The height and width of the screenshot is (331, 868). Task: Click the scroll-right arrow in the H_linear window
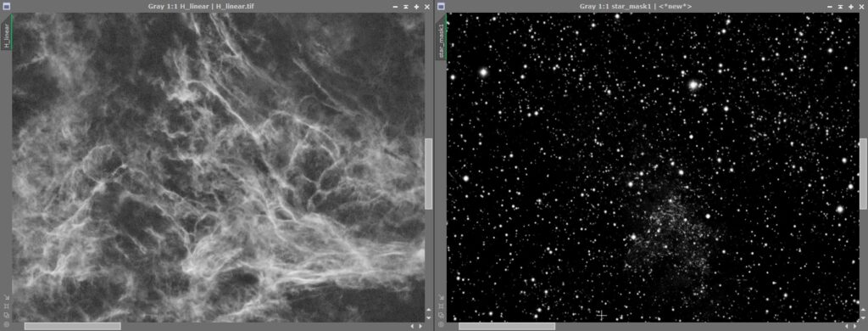click(420, 327)
